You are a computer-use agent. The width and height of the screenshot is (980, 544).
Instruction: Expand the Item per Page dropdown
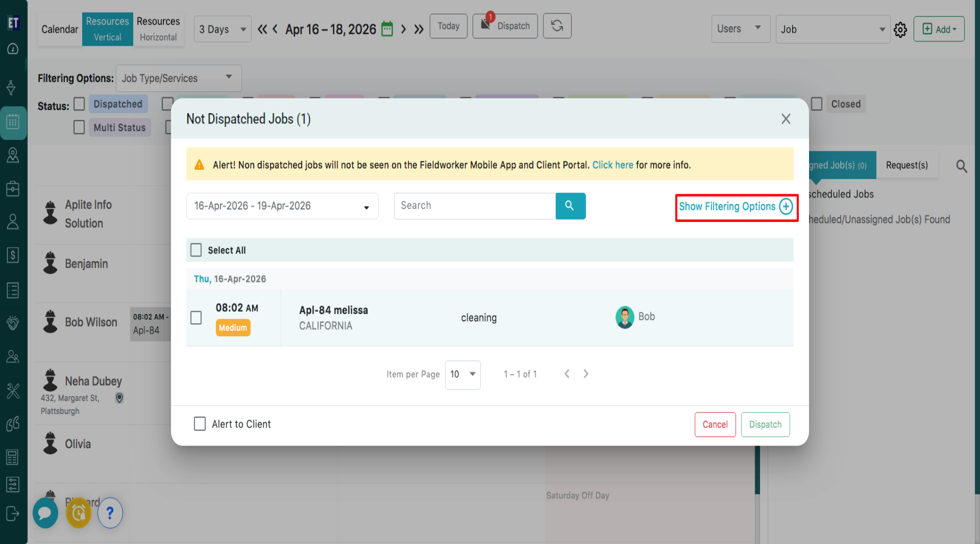pyautogui.click(x=462, y=374)
